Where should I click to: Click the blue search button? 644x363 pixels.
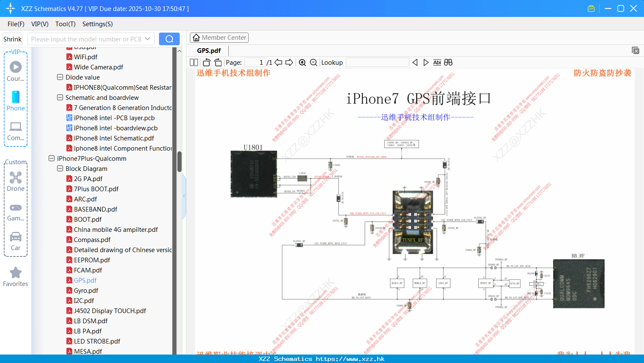[169, 39]
